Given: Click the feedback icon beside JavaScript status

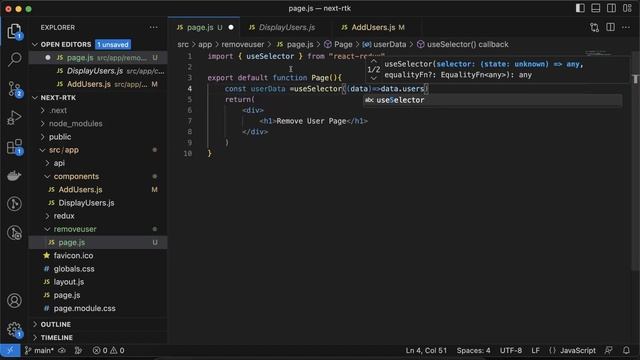Looking at the screenshot, I should 608,350.
